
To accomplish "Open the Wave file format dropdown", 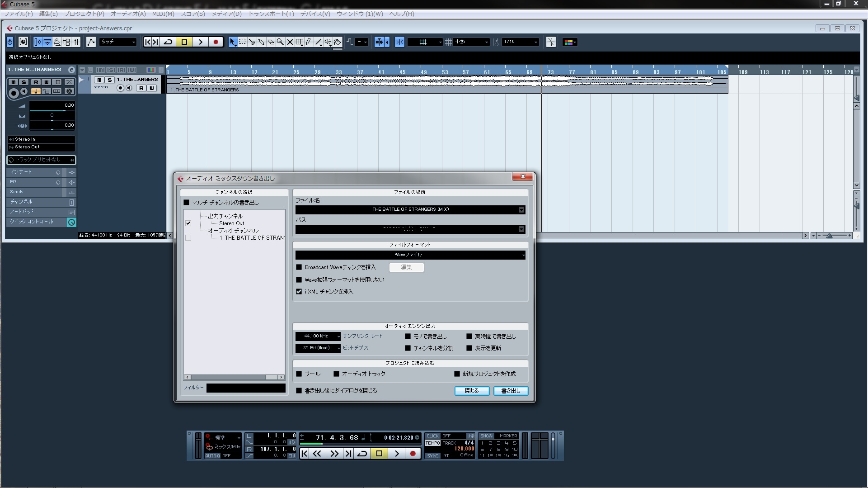I will [x=410, y=255].
